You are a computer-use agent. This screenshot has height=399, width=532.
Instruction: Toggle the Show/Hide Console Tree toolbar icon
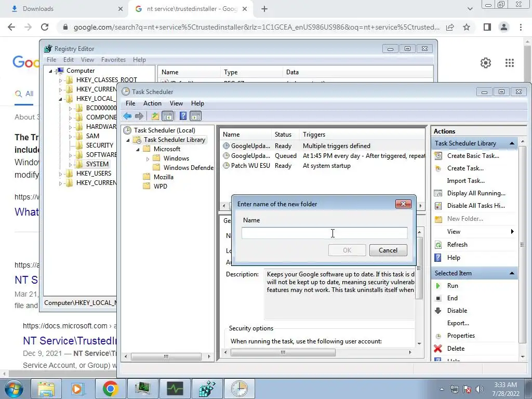tap(168, 116)
